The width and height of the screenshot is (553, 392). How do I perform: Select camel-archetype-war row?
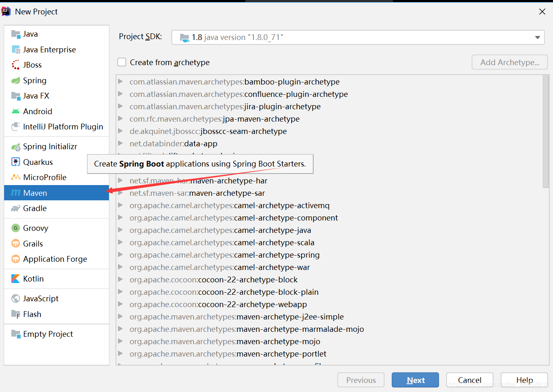tap(329, 267)
